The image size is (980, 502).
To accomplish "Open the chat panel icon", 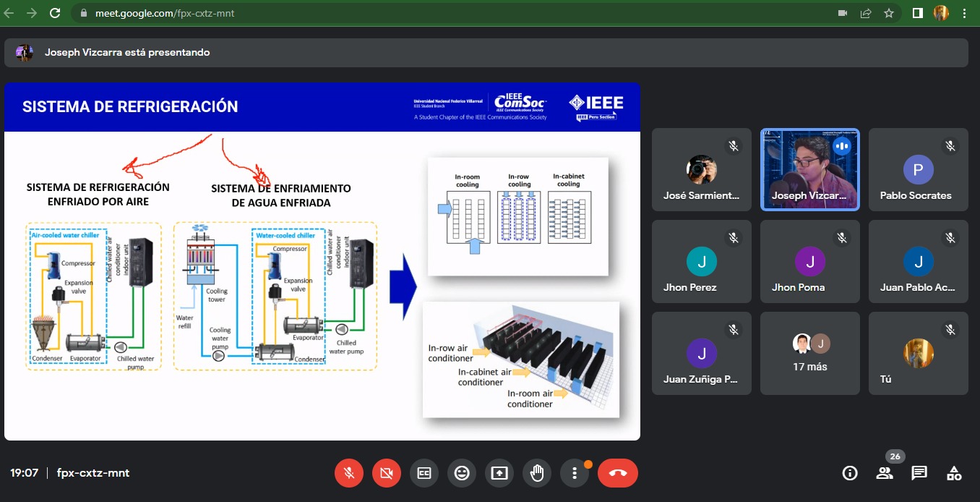I will [x=919, y=473].
